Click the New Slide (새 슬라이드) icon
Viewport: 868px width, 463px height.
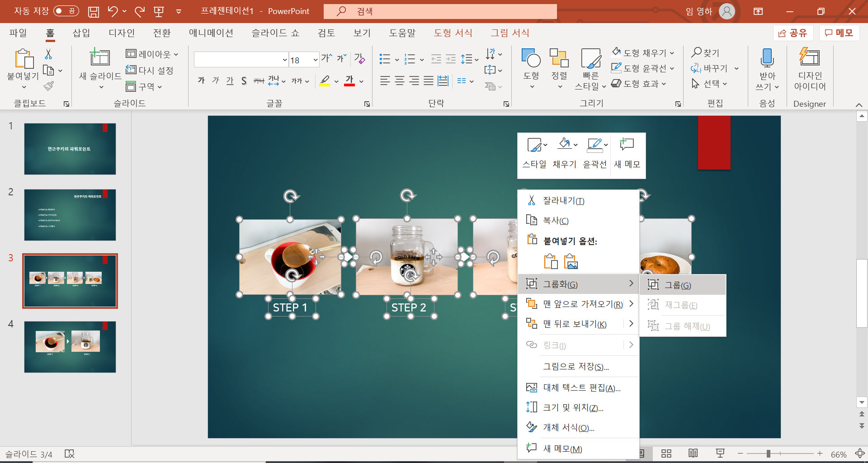[99, 57]
